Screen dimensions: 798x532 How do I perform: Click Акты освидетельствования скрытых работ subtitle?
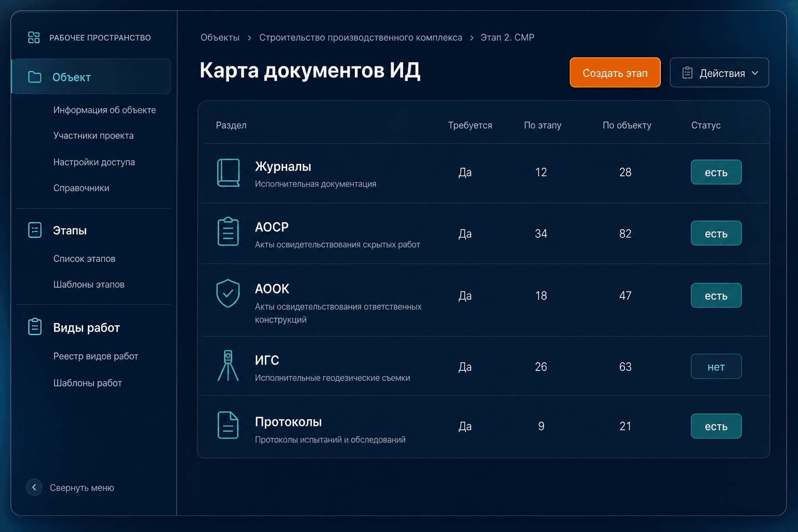coord(337,245)
